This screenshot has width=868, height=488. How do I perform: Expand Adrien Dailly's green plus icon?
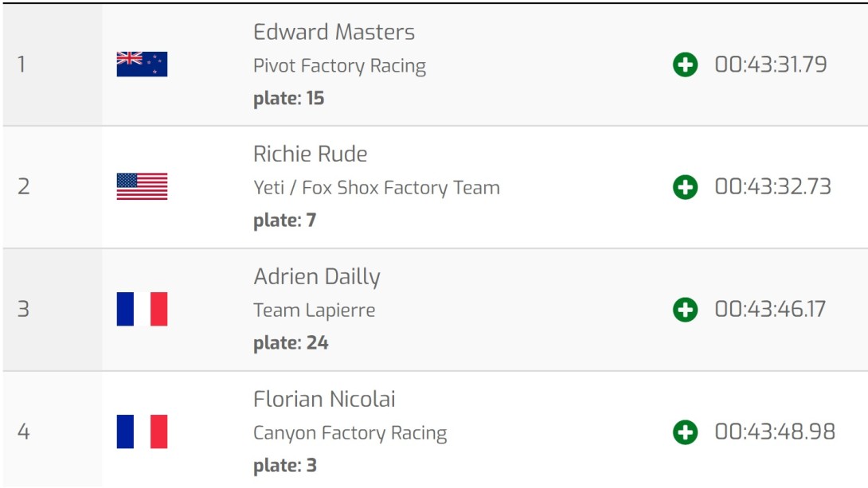[685, 310]
